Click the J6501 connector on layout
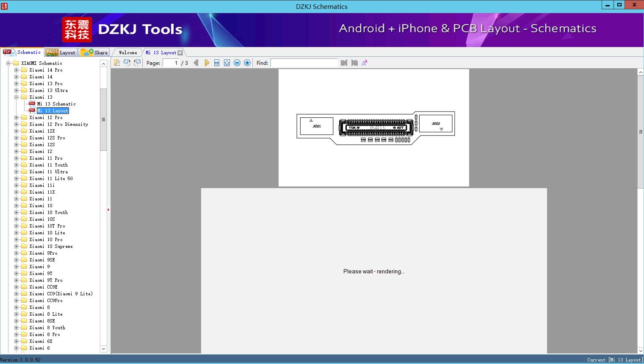 [x=317, y=126]
